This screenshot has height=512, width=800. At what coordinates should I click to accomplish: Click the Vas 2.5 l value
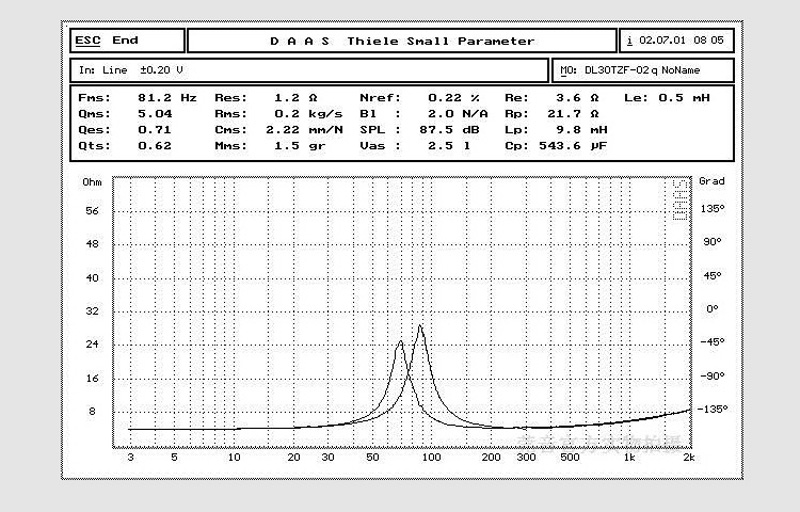click(415, 145)
